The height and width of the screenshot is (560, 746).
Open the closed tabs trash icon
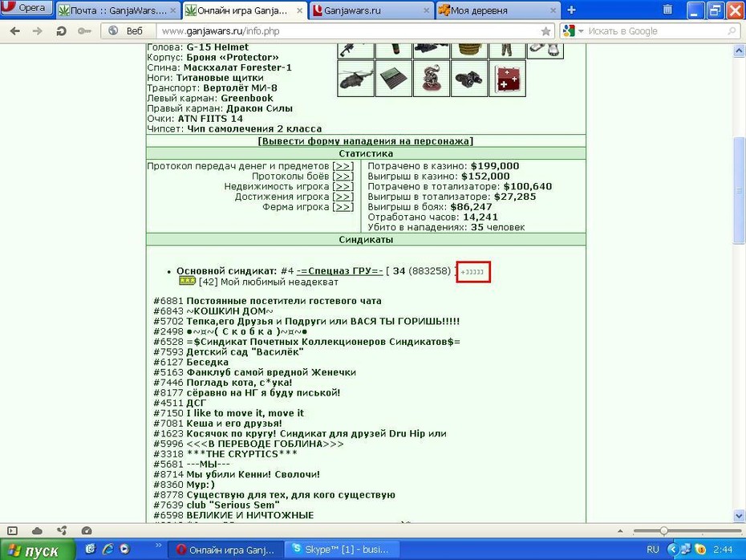[x=667, y=10]
